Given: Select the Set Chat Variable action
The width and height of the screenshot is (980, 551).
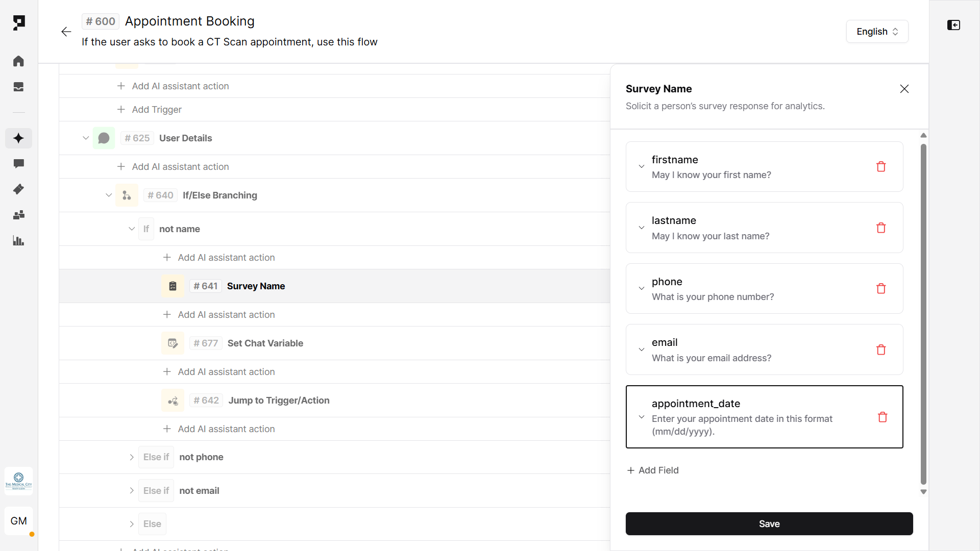Looking at the screenshot, I should (265, 343).
